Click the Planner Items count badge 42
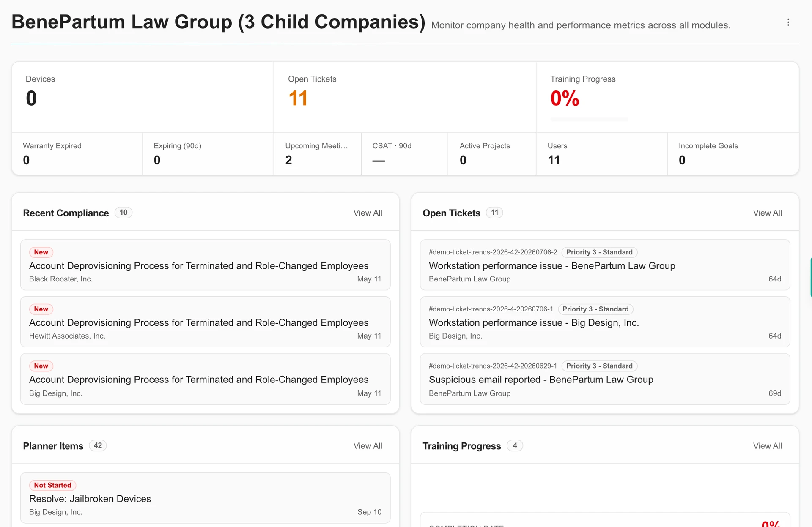 point(98,445)
